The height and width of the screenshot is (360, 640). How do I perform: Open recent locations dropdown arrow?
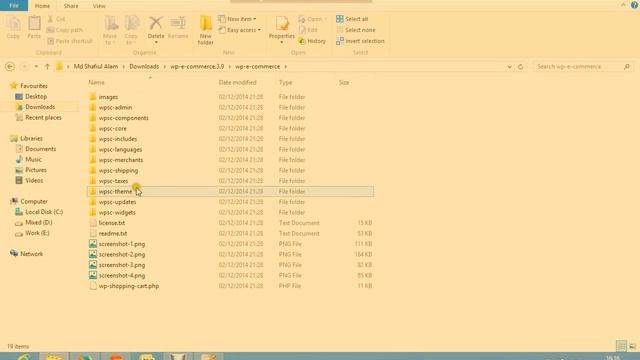(x=36, y=67)
